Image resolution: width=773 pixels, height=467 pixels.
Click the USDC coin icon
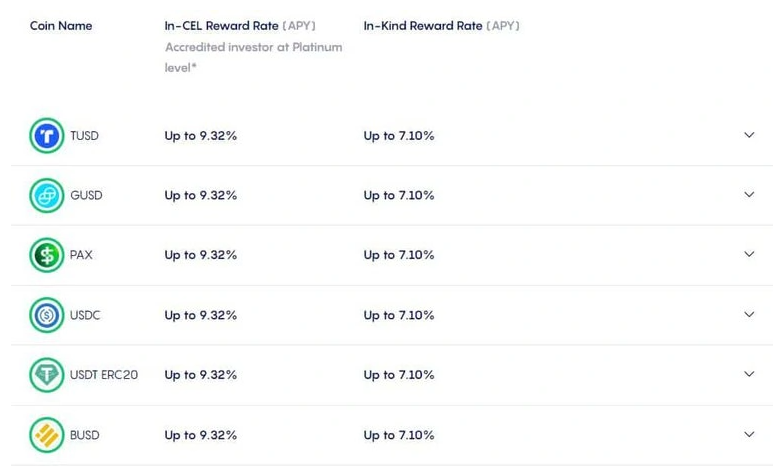point(47,315)
